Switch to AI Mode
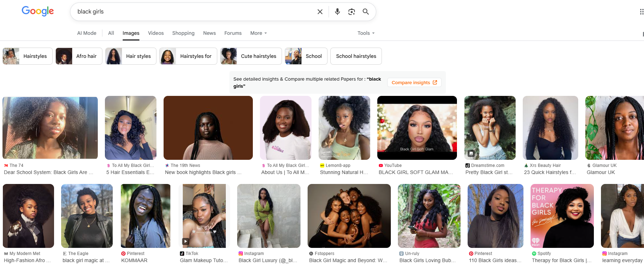This screenshot has width=644, height=266. click(87, 33)
